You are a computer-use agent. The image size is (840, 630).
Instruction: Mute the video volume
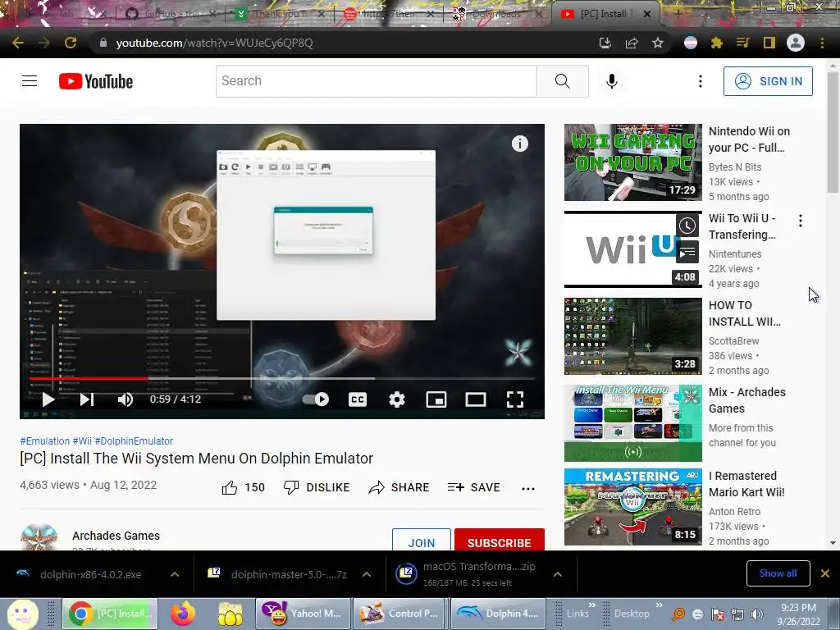point(125,399)
